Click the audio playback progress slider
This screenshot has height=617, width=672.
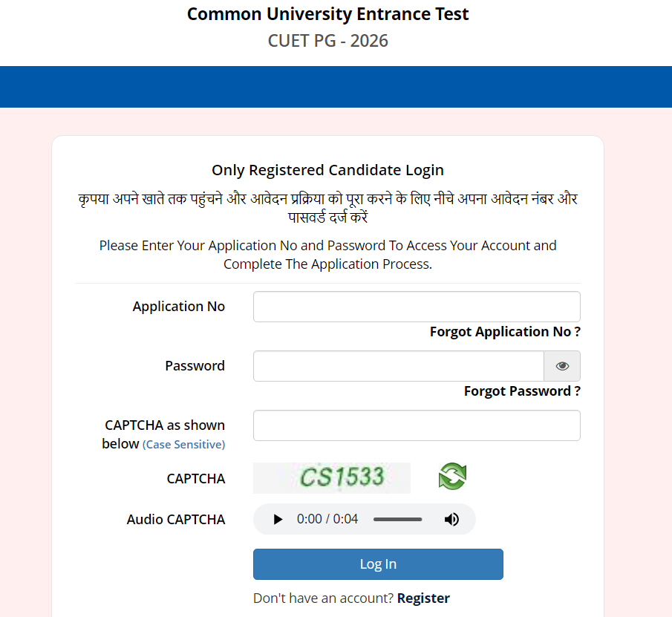click(x=397, y=519)
